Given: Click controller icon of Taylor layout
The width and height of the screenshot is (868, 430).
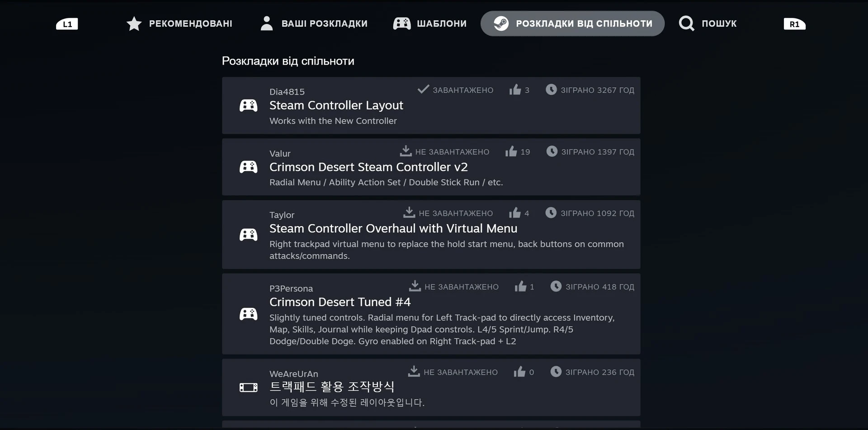Looking at the screenshot, I should click(248, 235).
